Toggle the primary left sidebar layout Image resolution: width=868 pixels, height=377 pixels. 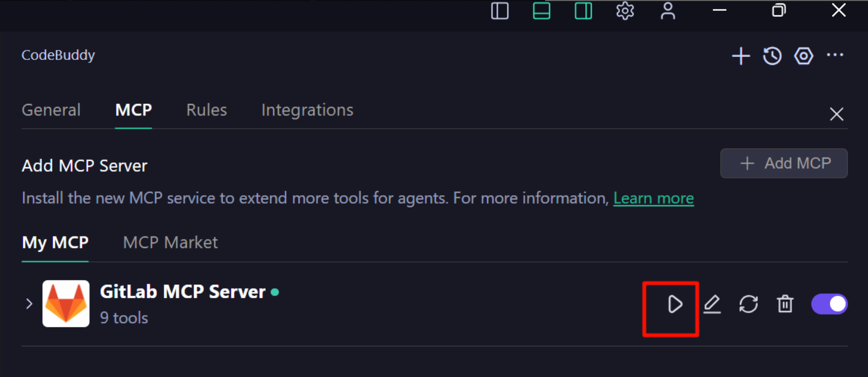point(499,11)
